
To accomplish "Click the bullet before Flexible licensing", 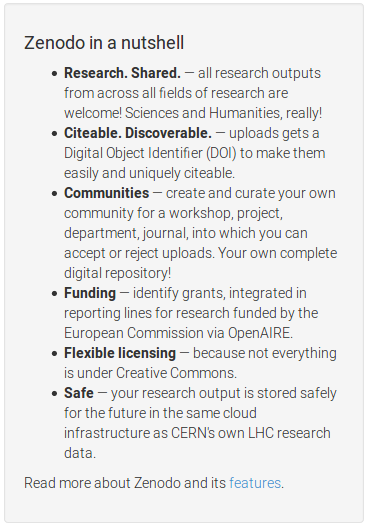I will click(55, 354).
